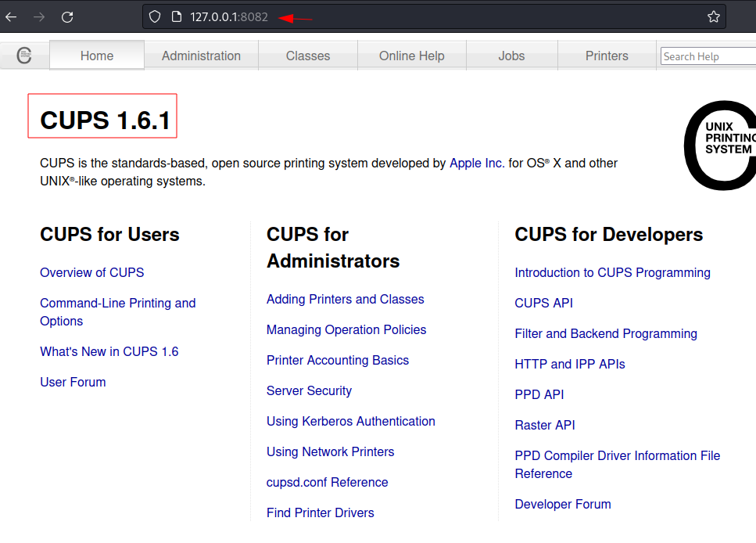
Task: Open the PPD API link
Action: coord(539,394)
